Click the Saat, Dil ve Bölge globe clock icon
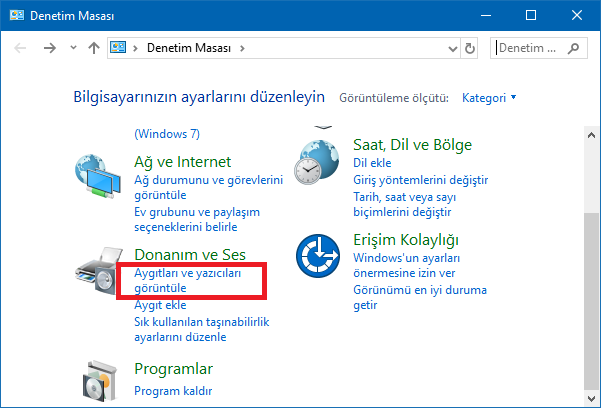 point(317,162)
